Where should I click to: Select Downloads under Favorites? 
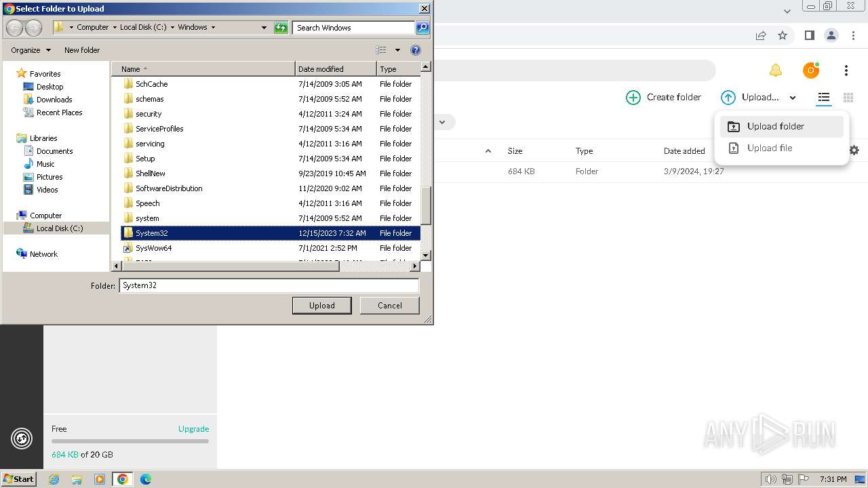pyautogui.click(x=54, y=100)
